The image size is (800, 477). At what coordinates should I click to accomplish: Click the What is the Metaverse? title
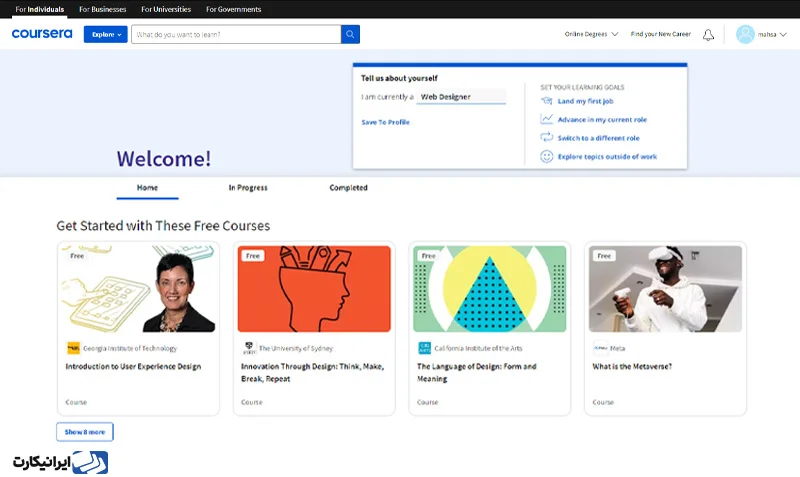[x=632, y=366]
